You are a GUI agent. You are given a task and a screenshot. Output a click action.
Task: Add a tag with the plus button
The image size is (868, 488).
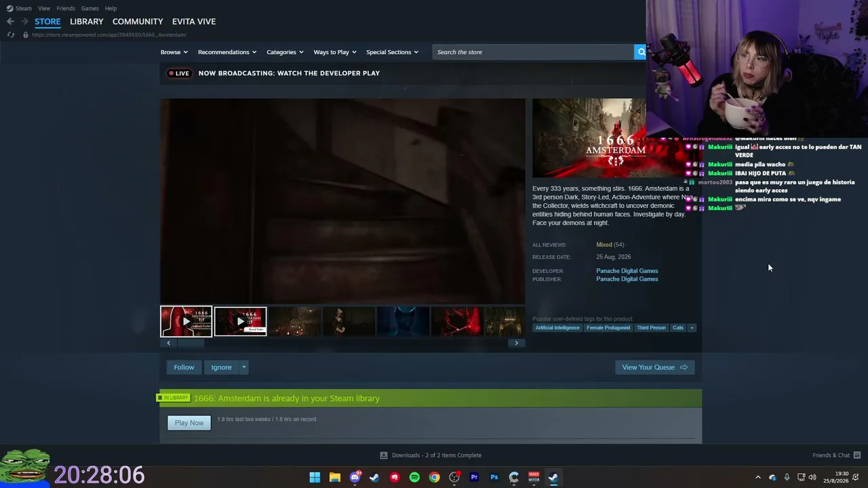692,328
